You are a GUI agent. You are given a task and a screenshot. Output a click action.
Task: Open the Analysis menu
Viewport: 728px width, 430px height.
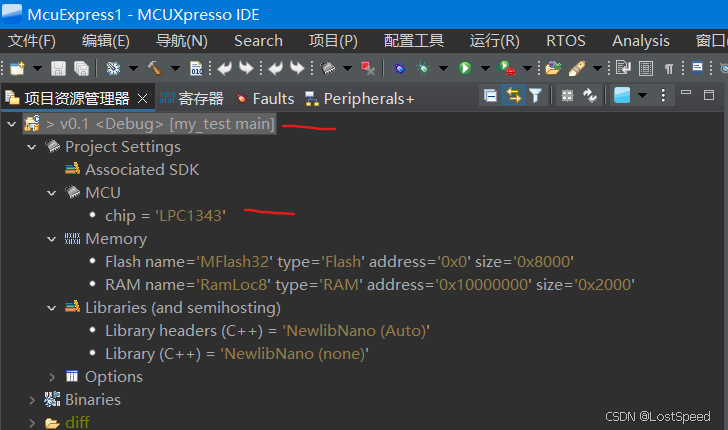pyautogui.click(x=641, y=41)
